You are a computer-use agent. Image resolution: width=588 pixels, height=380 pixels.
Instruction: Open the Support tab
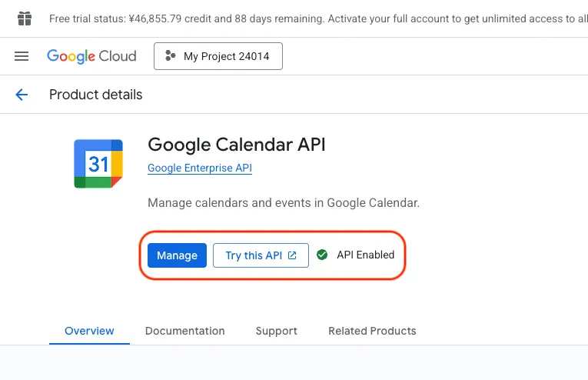277,331
